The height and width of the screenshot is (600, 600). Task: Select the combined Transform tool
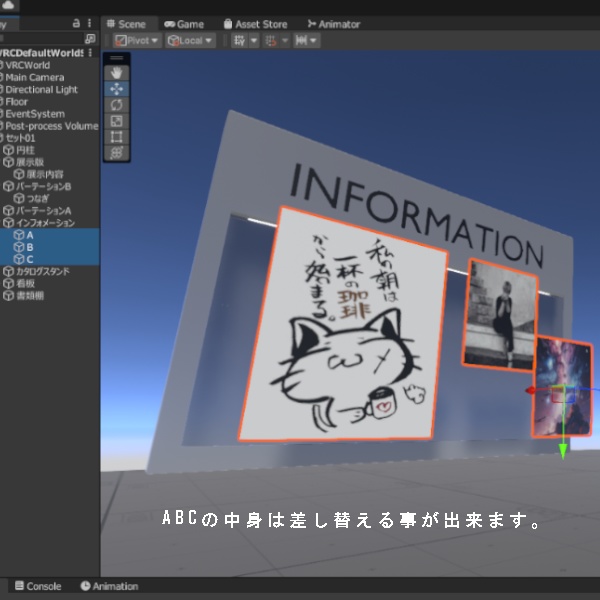coord(116,153)
